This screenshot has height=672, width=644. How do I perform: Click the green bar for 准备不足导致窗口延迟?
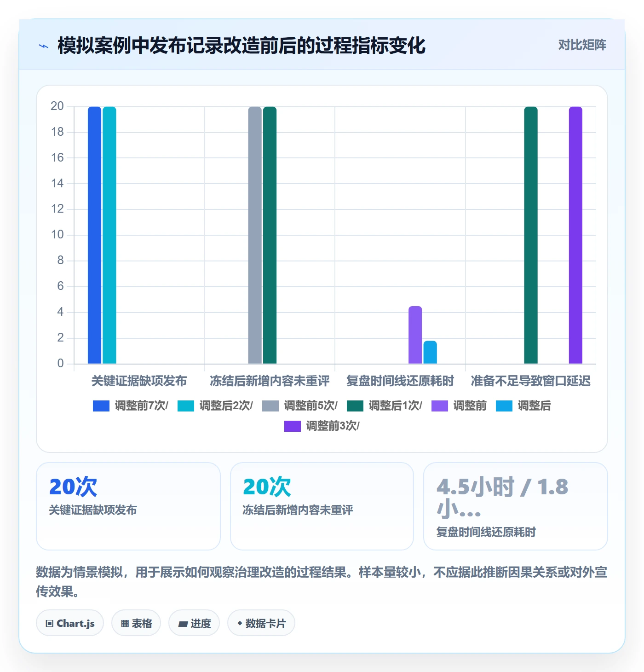[531, 235]
